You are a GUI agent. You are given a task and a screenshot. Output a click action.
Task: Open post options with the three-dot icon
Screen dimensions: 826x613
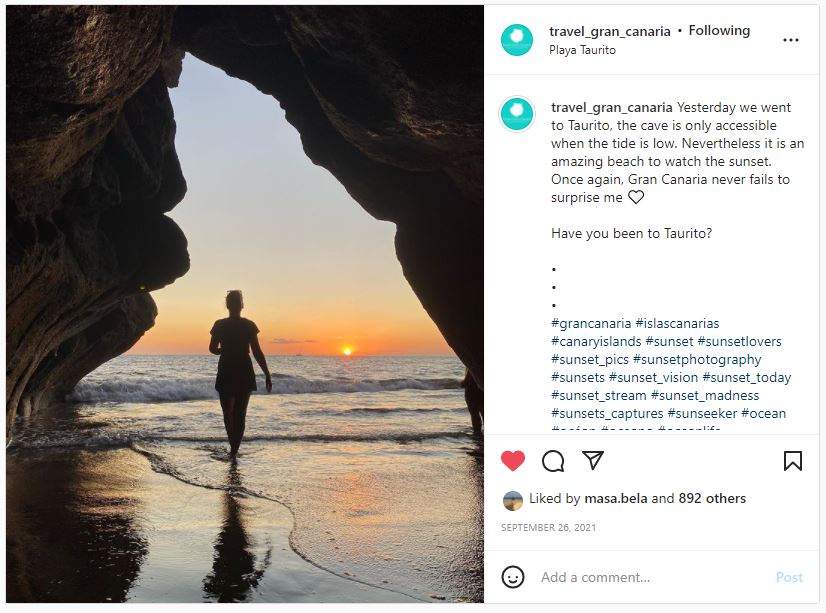pos(792,39)
